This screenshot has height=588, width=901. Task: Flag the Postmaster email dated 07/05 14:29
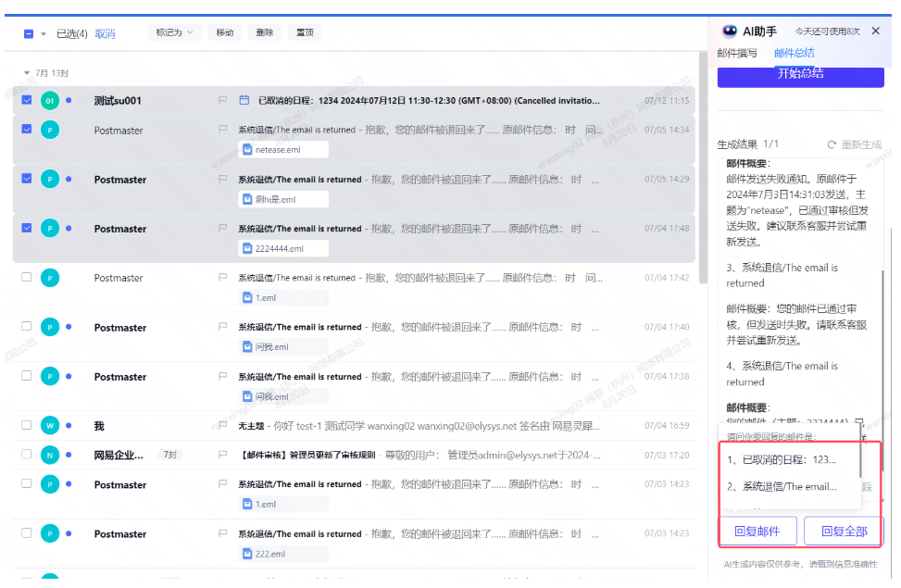pyautogui.click(x=222, y=179)
